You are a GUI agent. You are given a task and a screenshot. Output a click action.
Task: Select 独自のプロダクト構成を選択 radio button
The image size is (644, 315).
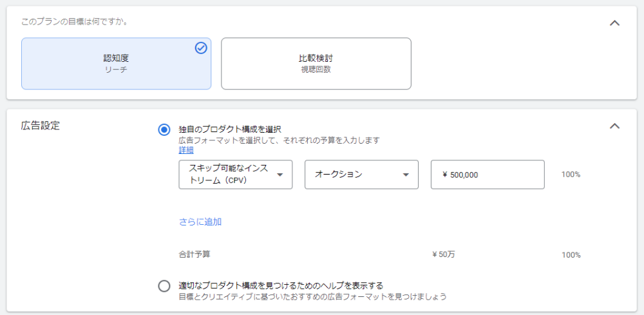164,129
